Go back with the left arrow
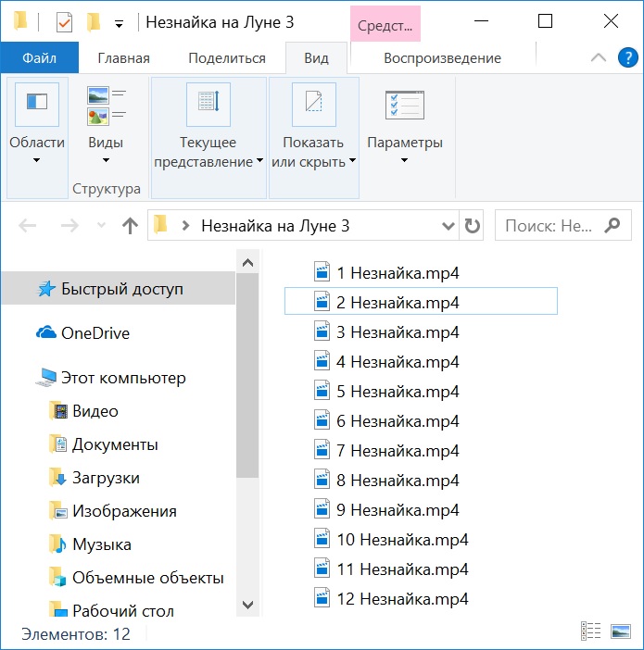The height and width of the screenshot is (650, 644). tap(28, 226)
